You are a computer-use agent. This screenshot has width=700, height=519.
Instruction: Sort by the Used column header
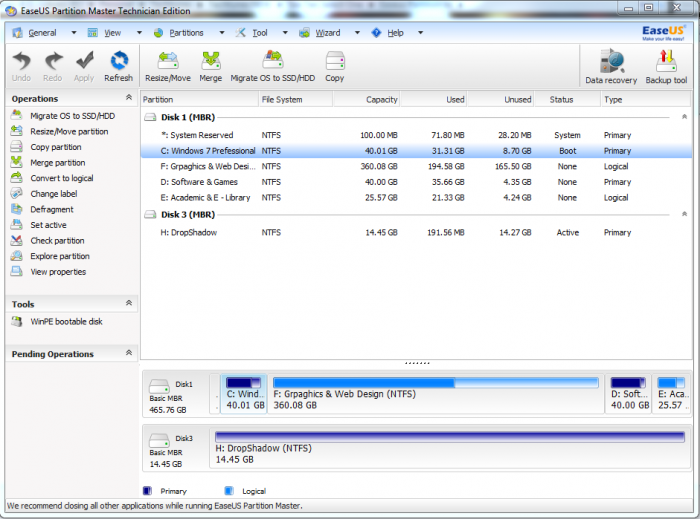coord(434,100)
